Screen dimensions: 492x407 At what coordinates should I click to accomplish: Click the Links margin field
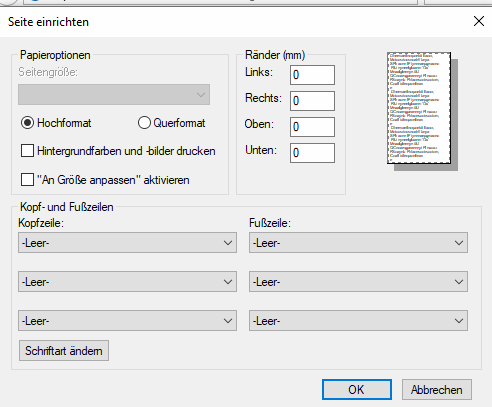[312, 75]
